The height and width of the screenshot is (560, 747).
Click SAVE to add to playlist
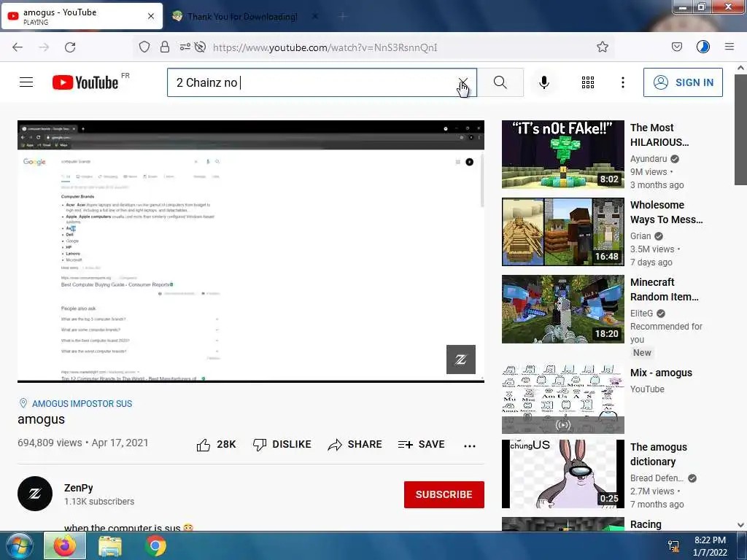point(421,444)
